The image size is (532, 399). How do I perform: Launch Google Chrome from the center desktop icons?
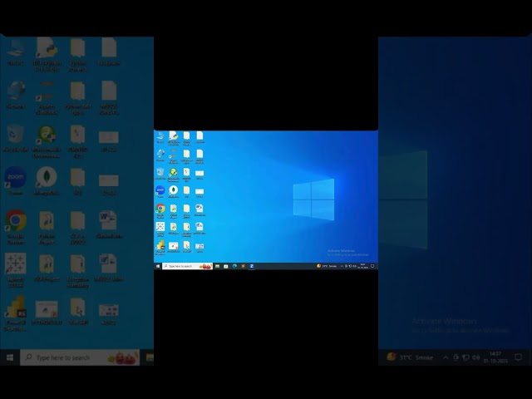[160, 209]
